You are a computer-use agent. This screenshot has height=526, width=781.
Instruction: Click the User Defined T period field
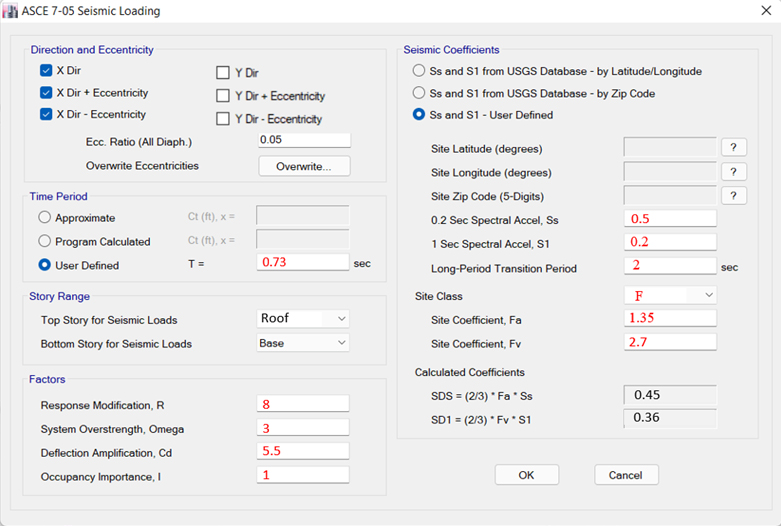[303, 262]
